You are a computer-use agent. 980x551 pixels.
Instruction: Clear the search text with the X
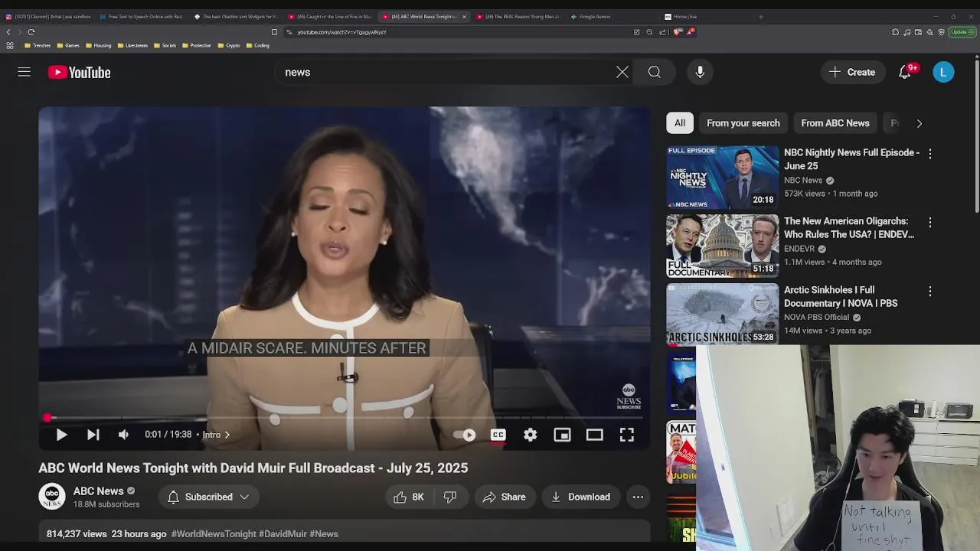[622, 72]
